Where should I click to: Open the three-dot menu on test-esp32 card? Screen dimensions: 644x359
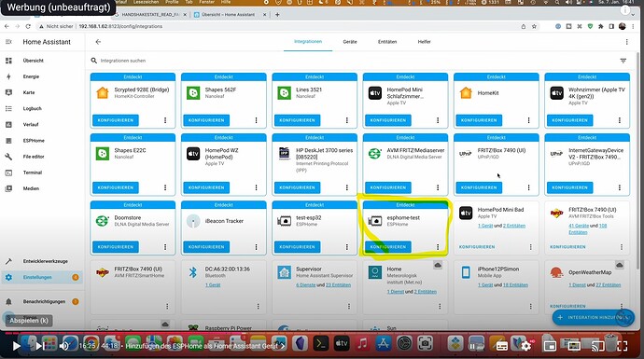click(347, 247)
